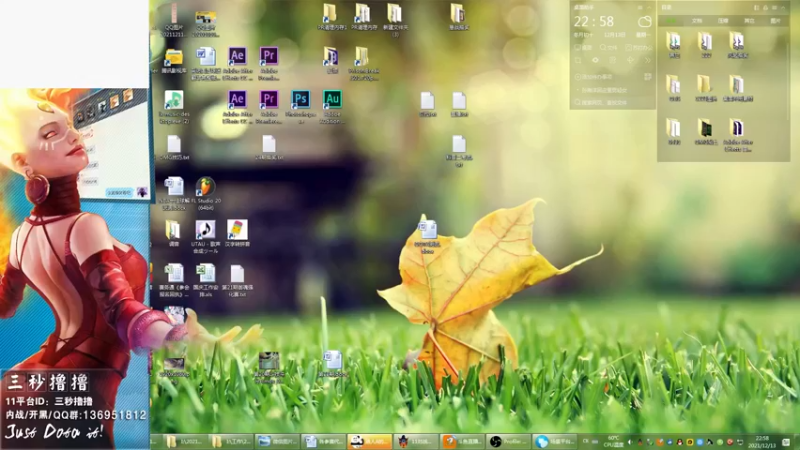Screen dimensions: 800x450
Task: Click the weather icon in the clock widget
Action: tap(645, 22)
